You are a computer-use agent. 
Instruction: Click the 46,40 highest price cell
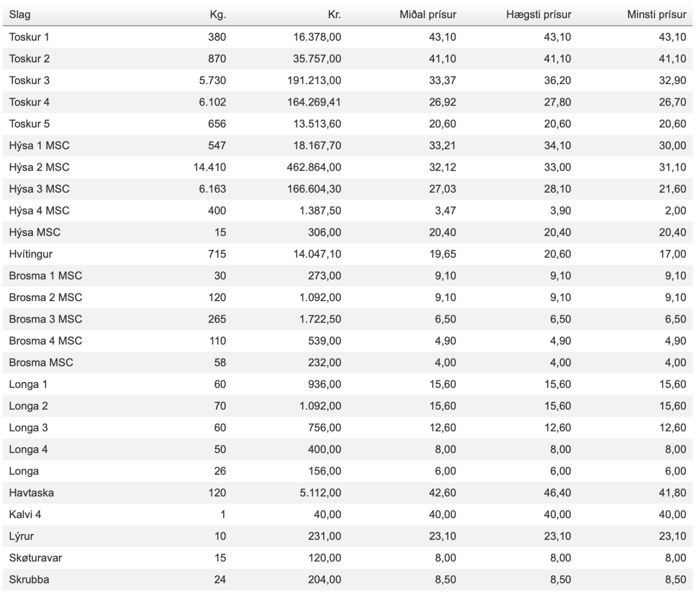click(558, 493)
